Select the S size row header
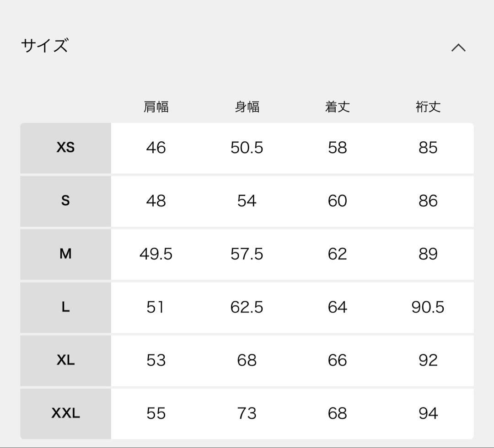The height and width of the screenshot is (448, 494). [65, 201]
